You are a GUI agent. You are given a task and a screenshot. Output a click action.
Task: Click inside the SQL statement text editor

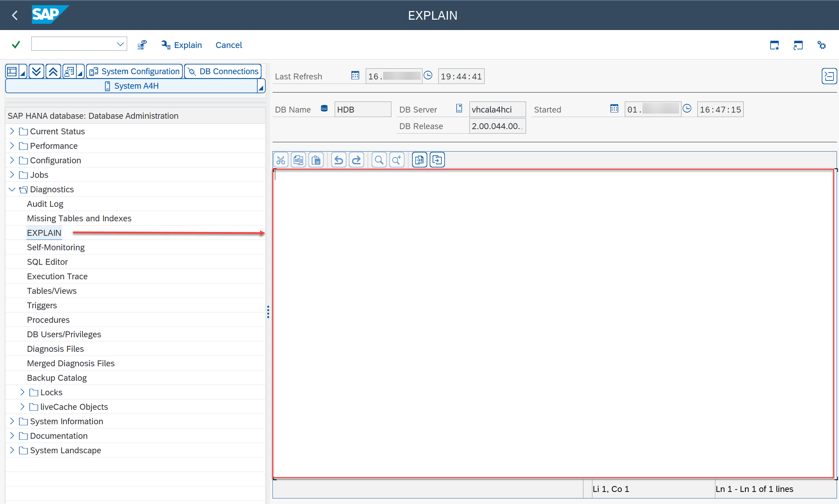point(553,321)
